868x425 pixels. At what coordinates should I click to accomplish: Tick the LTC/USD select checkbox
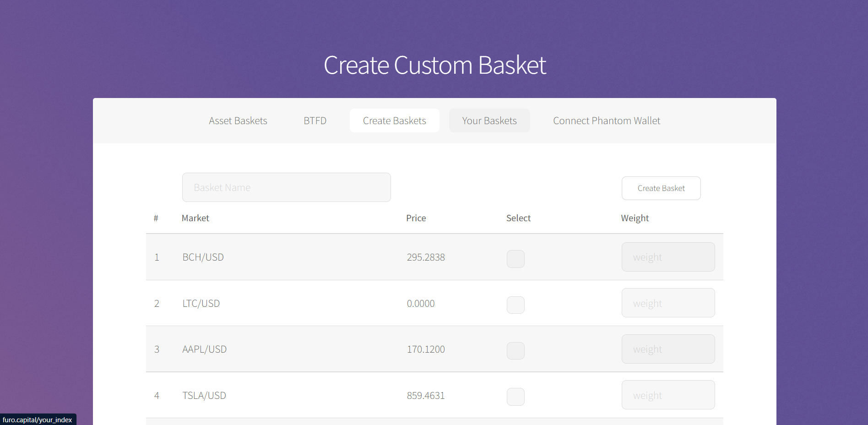click(x=515, y=305)
